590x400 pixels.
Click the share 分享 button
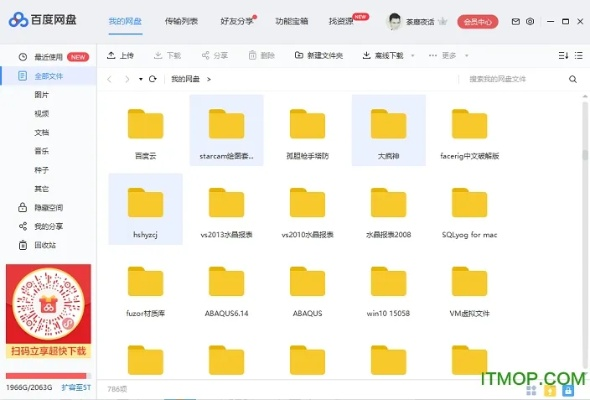pos(215,56)
